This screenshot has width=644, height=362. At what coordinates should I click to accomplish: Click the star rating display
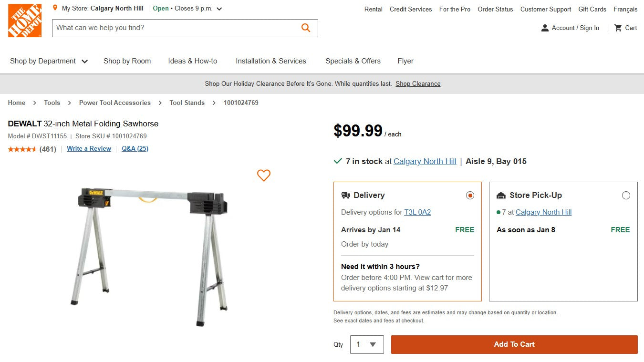pos(21,149)
